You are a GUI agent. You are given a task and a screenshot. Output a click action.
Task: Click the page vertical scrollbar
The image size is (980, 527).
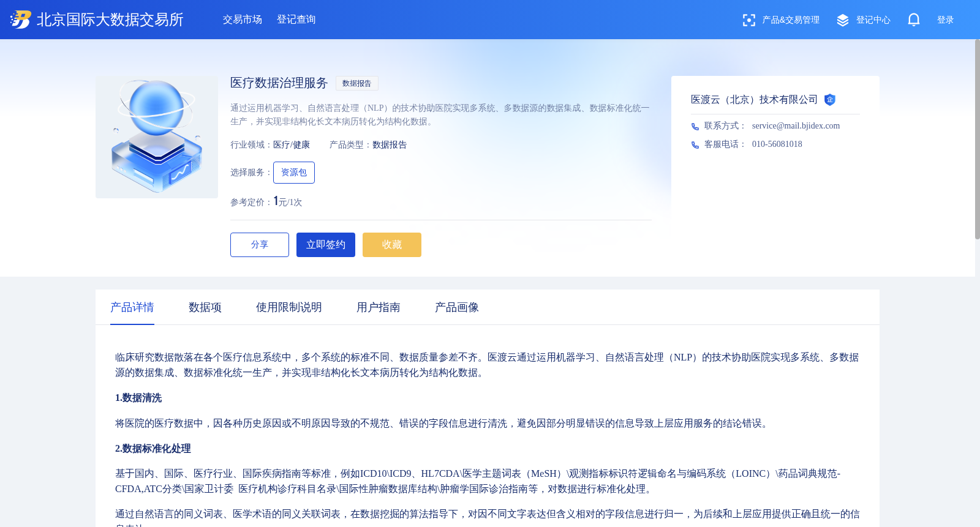(978, 140)
